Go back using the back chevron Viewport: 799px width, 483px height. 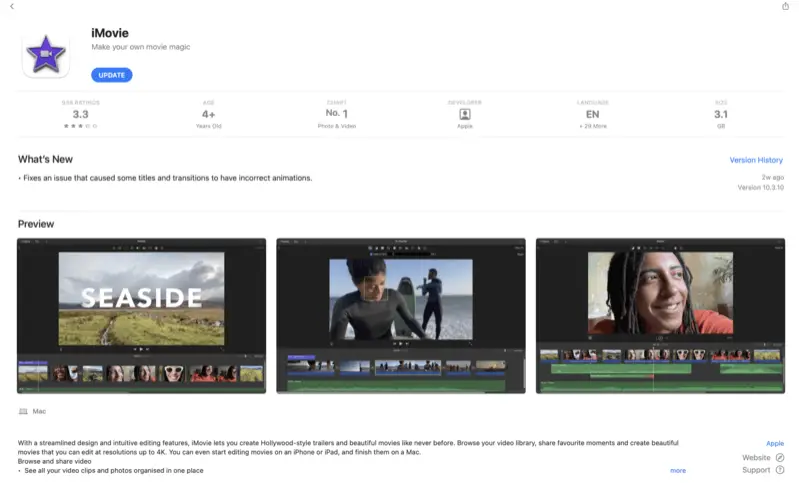(x=12, y=7)
